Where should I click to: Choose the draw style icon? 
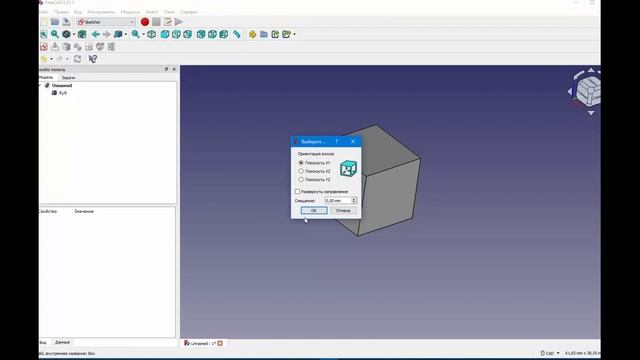tap(67, 34)
